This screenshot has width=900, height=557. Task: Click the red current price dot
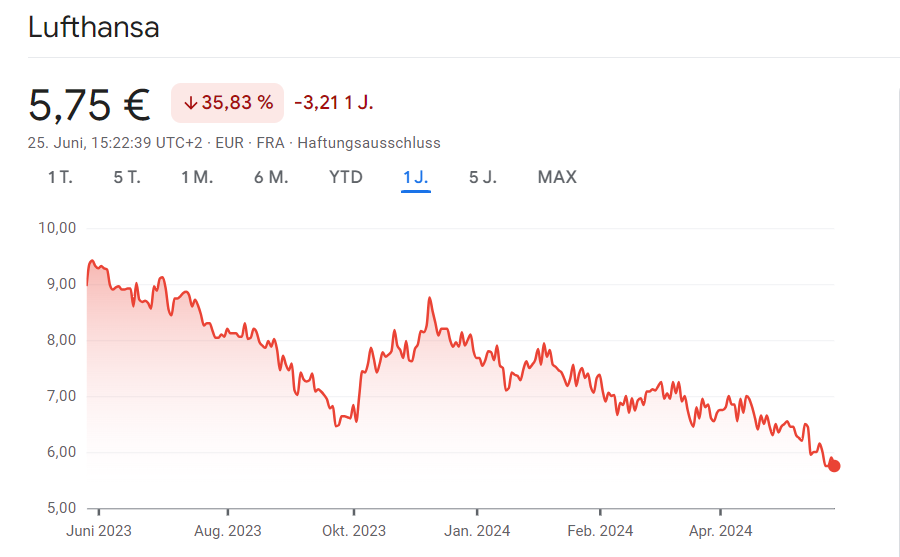pyautogui.click(x=834, y=466)
